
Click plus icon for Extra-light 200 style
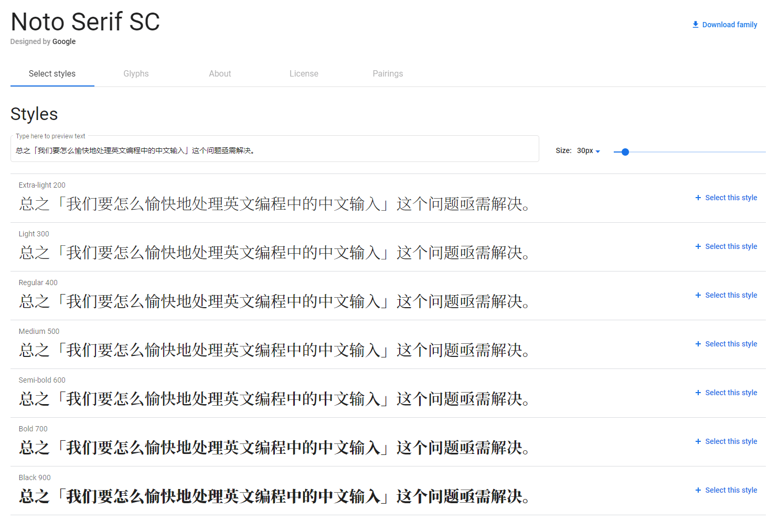click(698, 198)
